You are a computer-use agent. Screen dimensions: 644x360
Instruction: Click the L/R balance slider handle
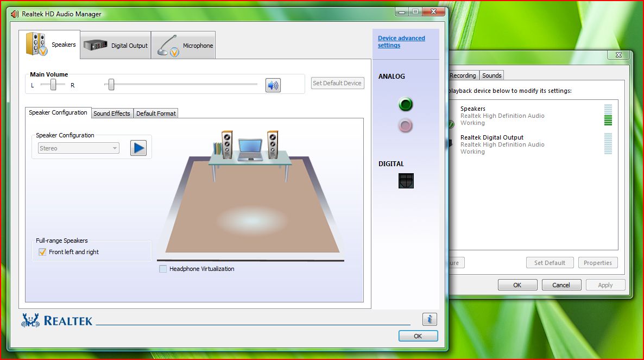point(53,85)
